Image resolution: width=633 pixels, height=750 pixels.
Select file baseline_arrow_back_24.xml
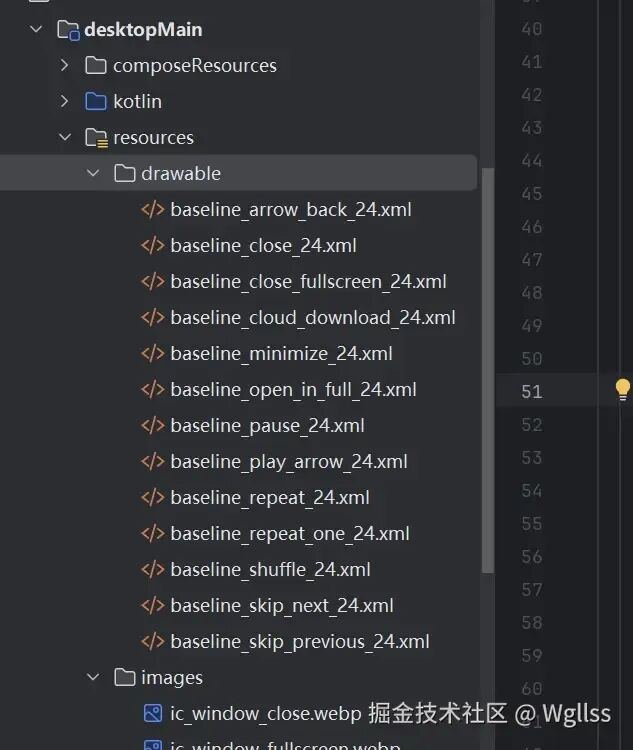pos(291,210)
